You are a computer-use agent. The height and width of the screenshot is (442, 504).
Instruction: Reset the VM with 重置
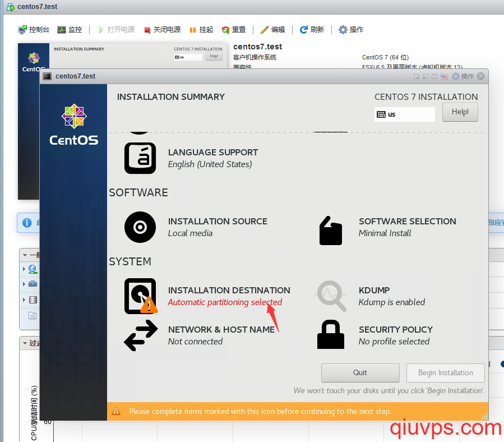pos(234,30)
